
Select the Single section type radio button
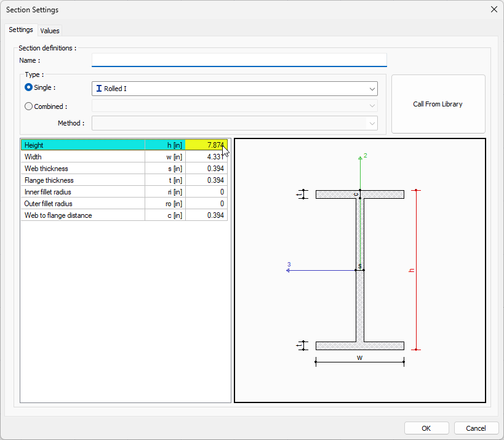(x=28, y=87)
